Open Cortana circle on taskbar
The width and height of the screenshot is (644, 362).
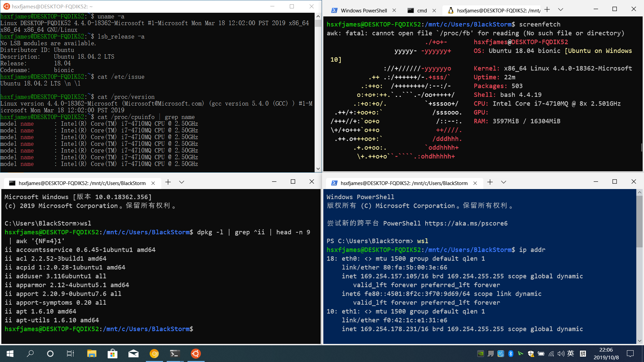[50, 354]
